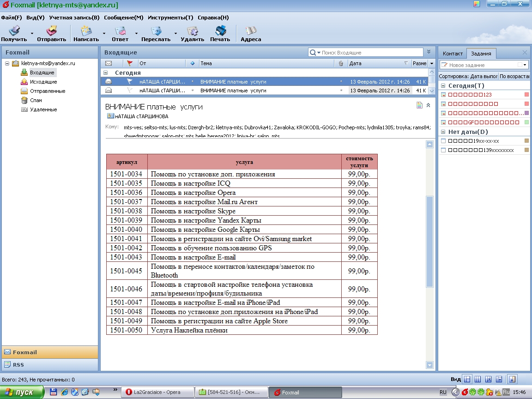Click the Удалить (delete) toolbar icon
The width and height of the screenshot is (532, 399).
193,30
